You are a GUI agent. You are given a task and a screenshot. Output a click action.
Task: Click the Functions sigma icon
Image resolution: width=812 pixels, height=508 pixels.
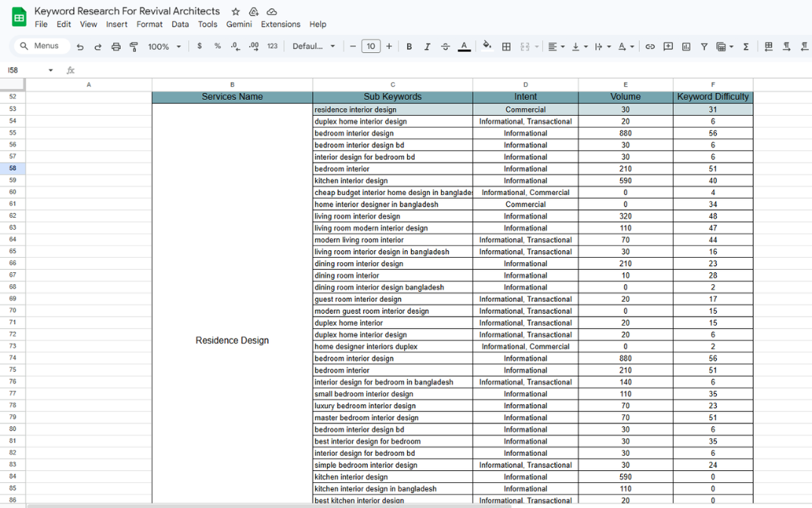[746, 47]
